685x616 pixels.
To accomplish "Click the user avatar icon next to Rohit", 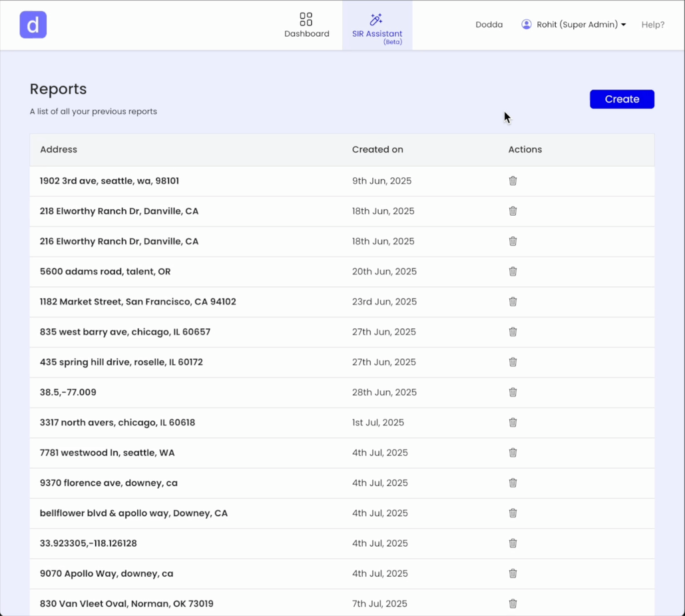I will (526, 24).
